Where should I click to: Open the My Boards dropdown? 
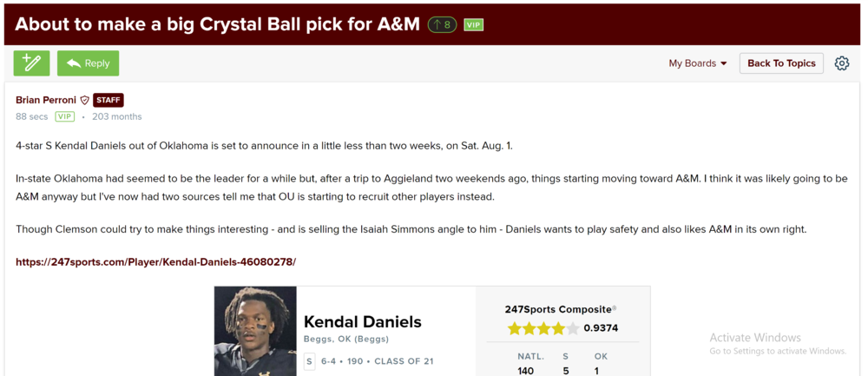pos(698,63)
